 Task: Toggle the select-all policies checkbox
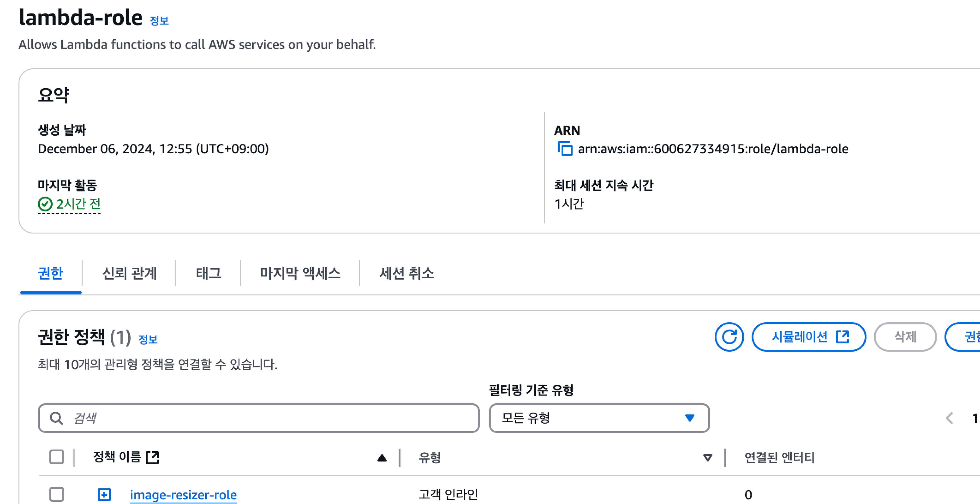point(57,457)
